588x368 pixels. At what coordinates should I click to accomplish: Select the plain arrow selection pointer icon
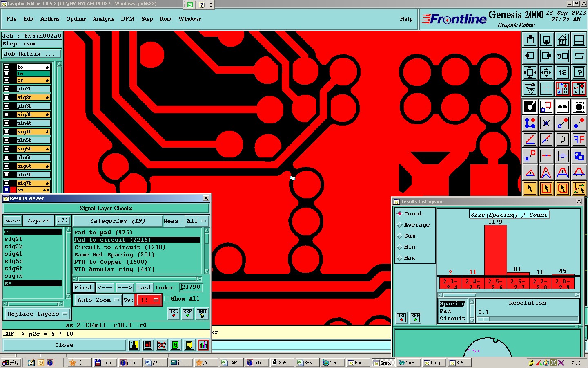tap(530, 188)
